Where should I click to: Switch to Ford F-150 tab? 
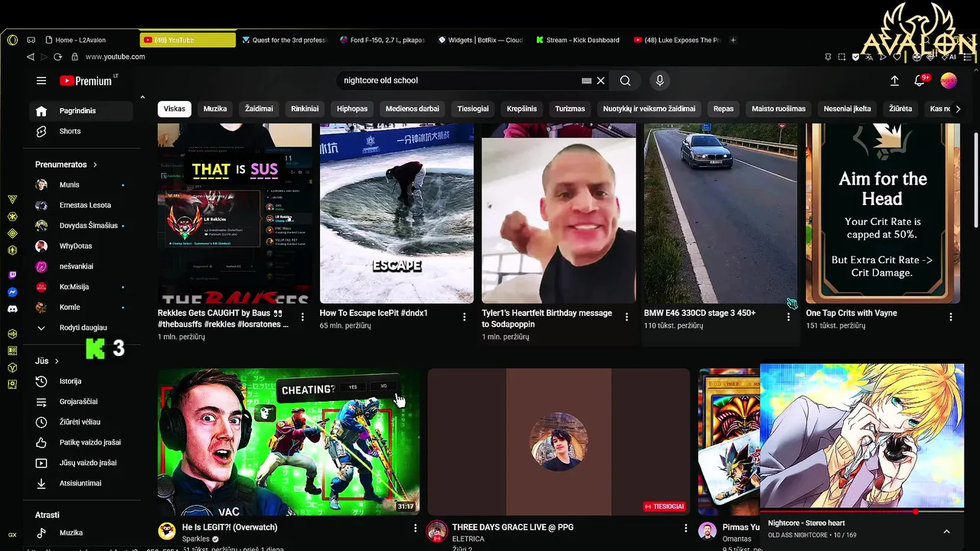[382, 40]
